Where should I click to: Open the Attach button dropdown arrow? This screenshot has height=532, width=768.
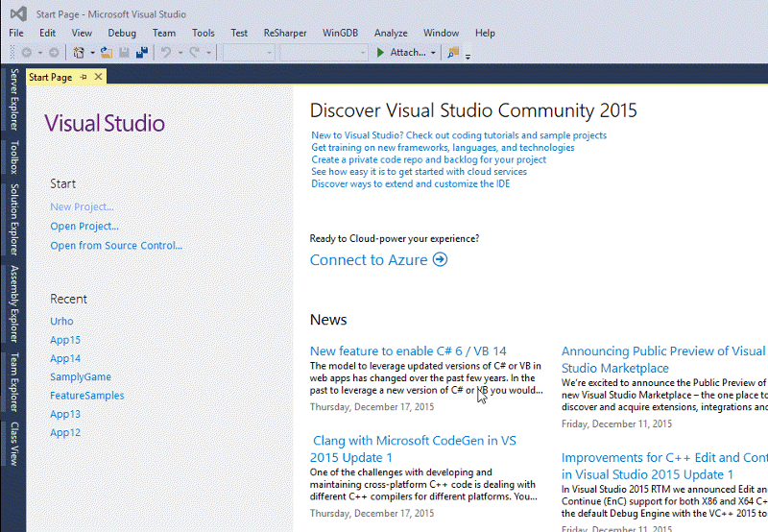433,53
